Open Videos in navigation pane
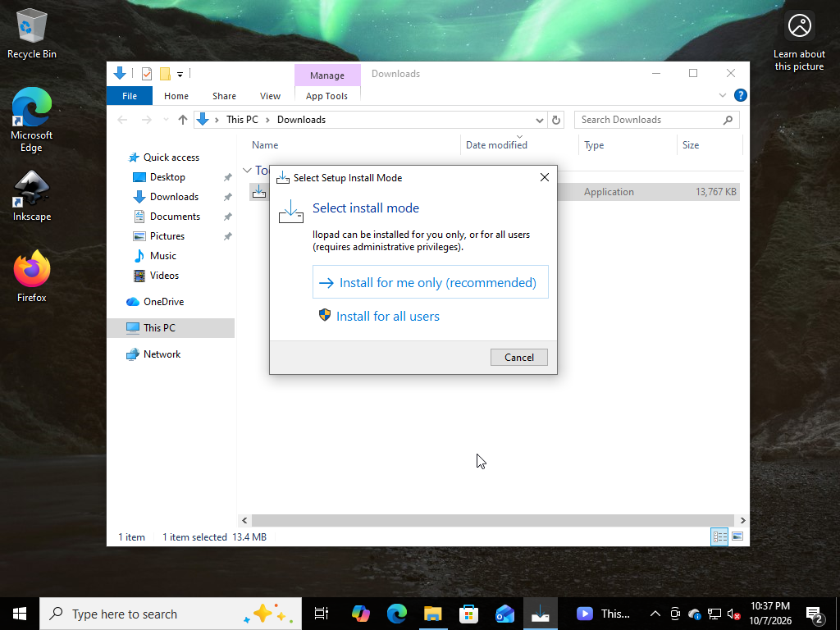This screenshot has width=840, height=630. [164, 276]
